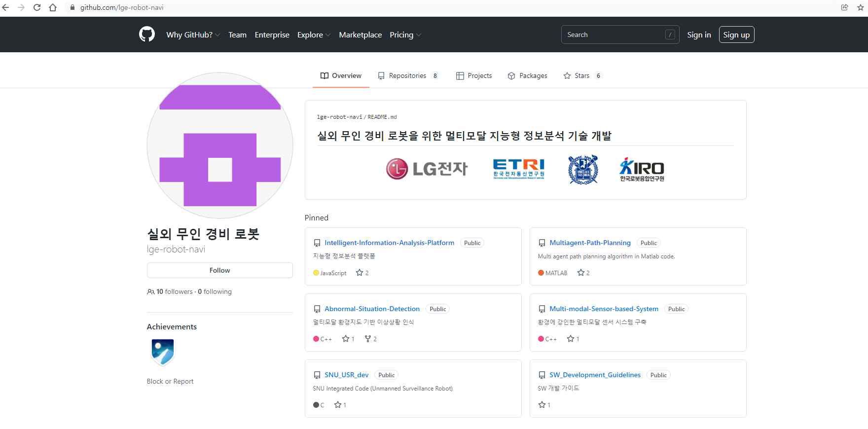Open the Team page in header
Screen dimensions: 868x429
tap(237, 35)
